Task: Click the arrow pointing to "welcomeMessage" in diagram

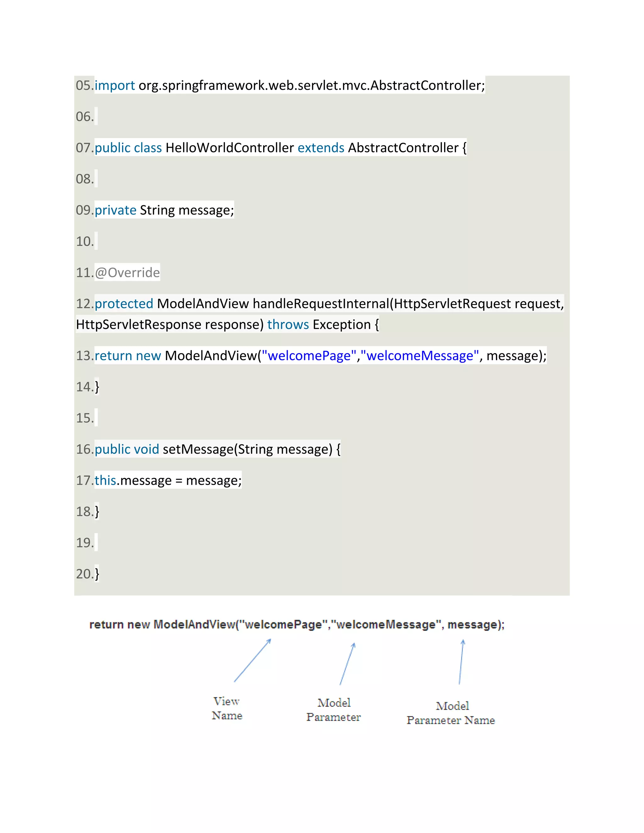Action: click(347, 664)
